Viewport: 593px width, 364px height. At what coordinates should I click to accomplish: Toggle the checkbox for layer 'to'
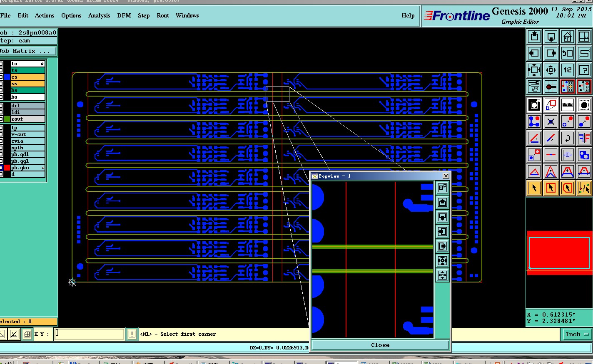tap(1, 64)
